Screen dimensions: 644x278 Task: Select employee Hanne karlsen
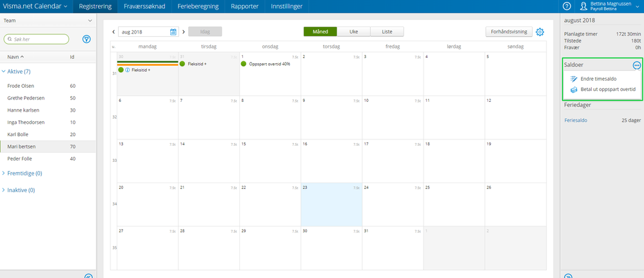point(48,110)
